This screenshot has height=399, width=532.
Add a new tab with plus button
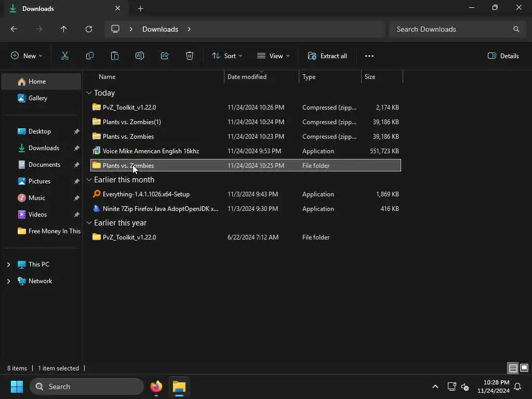click(140, 9)
